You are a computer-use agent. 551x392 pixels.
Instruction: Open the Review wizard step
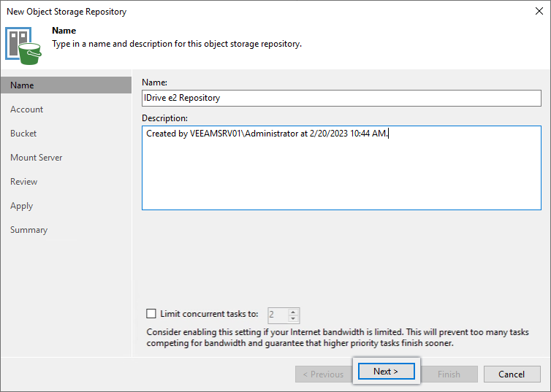tap(23, 182)
